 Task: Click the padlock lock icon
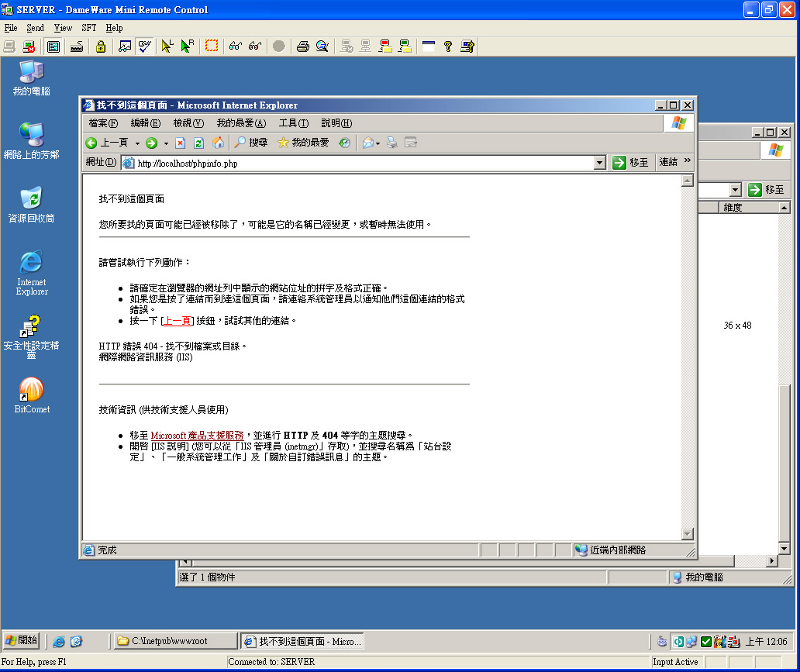click(x=101, y=47)
